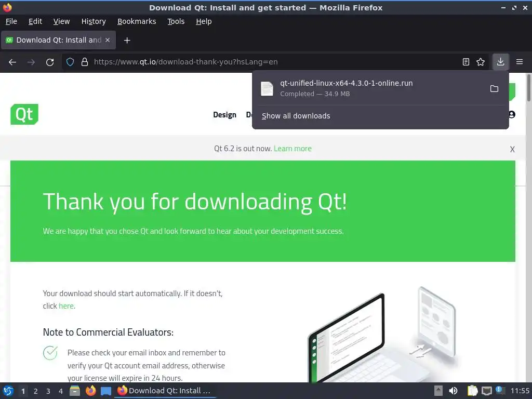The width and height of the screenshot is (532, 399).
Task: Click the 11:55 taskbar clock
Action: coord(520,391)
